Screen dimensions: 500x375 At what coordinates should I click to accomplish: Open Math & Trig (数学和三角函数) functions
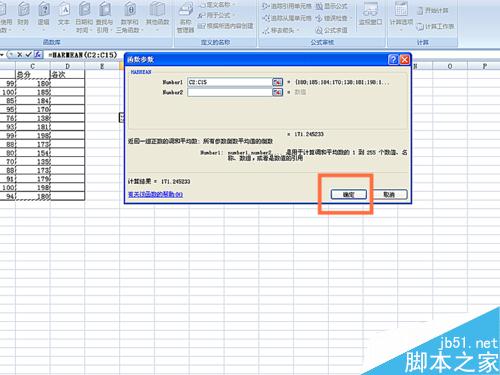point(129,17)
